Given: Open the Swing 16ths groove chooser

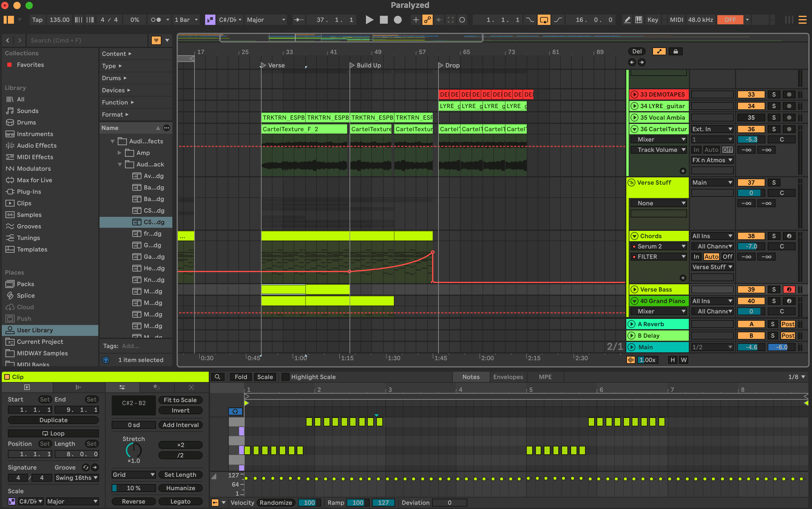Looking at the screenshot, I should click(x=77, y=478).
